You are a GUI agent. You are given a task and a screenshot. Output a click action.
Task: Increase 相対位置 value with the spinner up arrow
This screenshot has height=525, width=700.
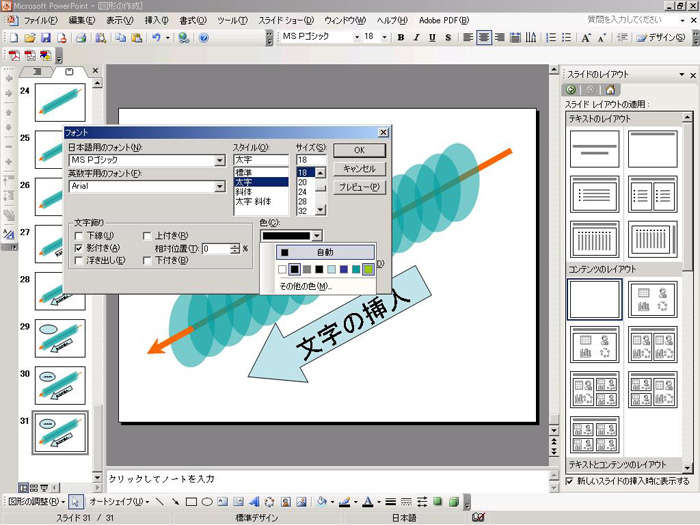pos(235,246)
